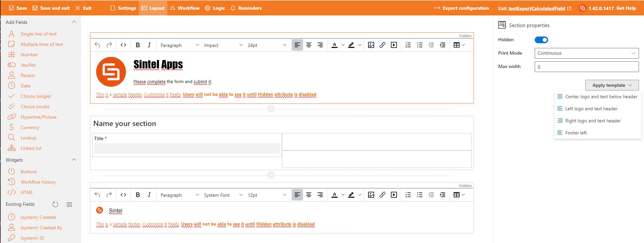Click the Save and exit button
This screenshot has width=644, height=243.
click(51, 8)
